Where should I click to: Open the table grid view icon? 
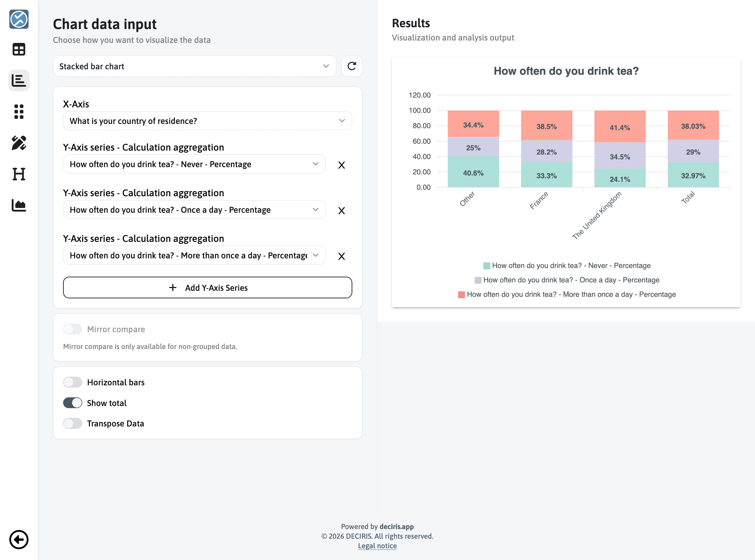(x=19, y=50)
